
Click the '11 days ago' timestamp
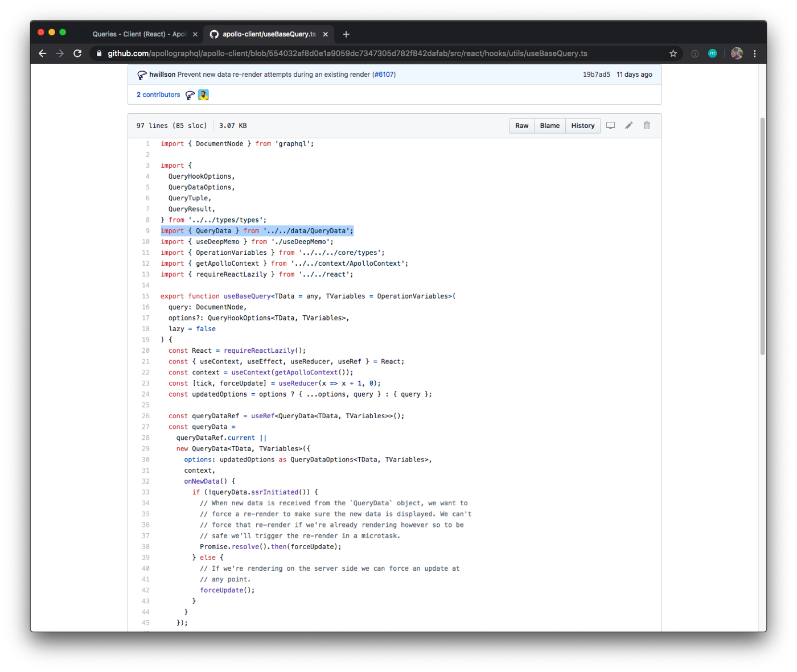tap(634, 75)
